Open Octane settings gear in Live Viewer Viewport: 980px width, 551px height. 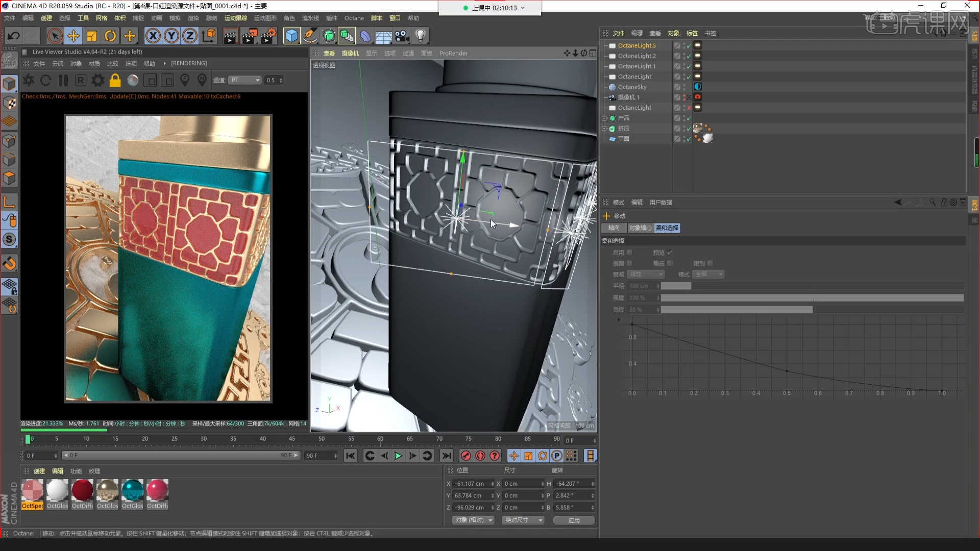point(97,80)
